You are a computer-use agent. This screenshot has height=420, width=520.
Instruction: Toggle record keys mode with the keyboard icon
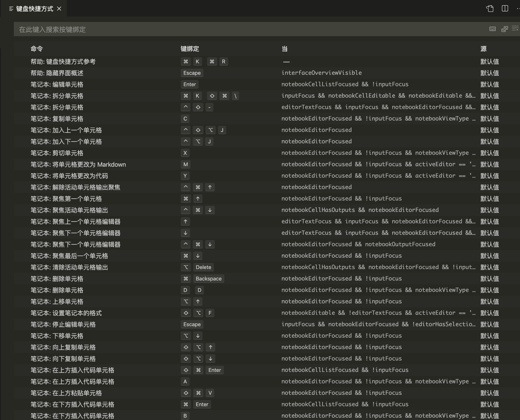[492, 29]
